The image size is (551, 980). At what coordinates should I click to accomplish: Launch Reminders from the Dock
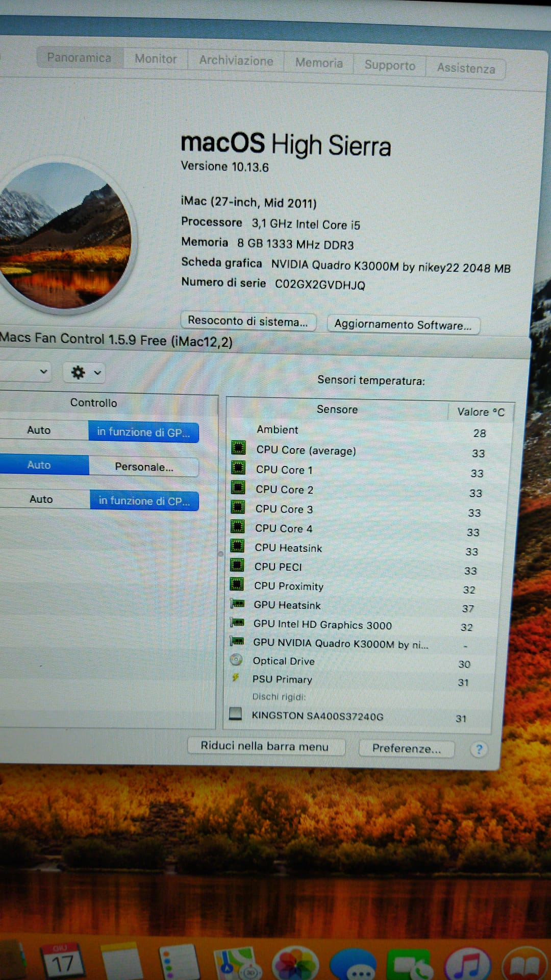click(x=179, y=963)
